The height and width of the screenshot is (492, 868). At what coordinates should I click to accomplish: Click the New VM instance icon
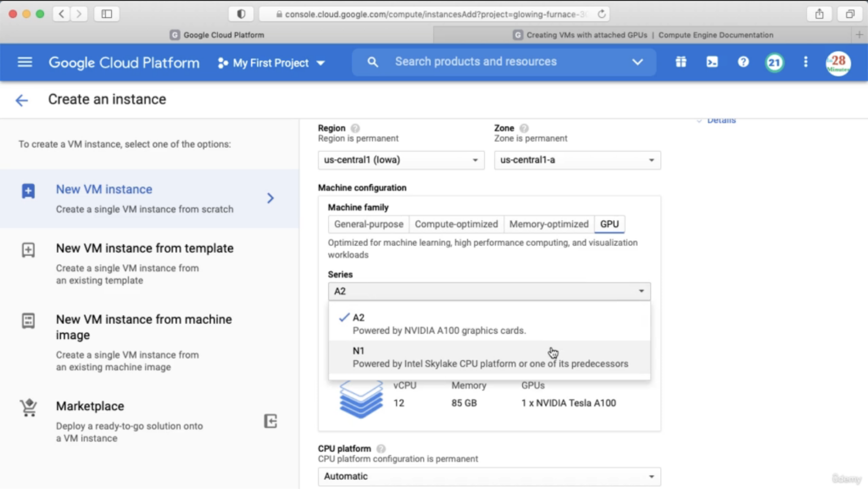pos(28,191)
